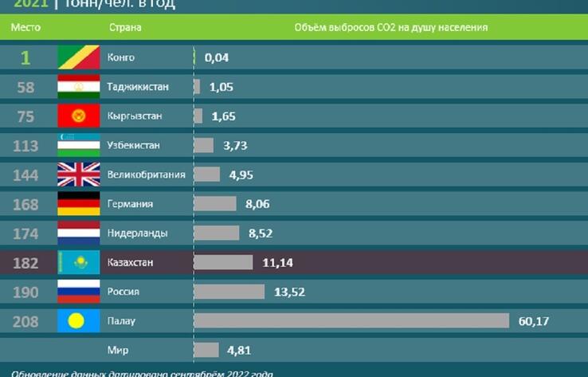Click the value 60,17 beside Palau
This screenshot has height=377, width=588.
534,321
